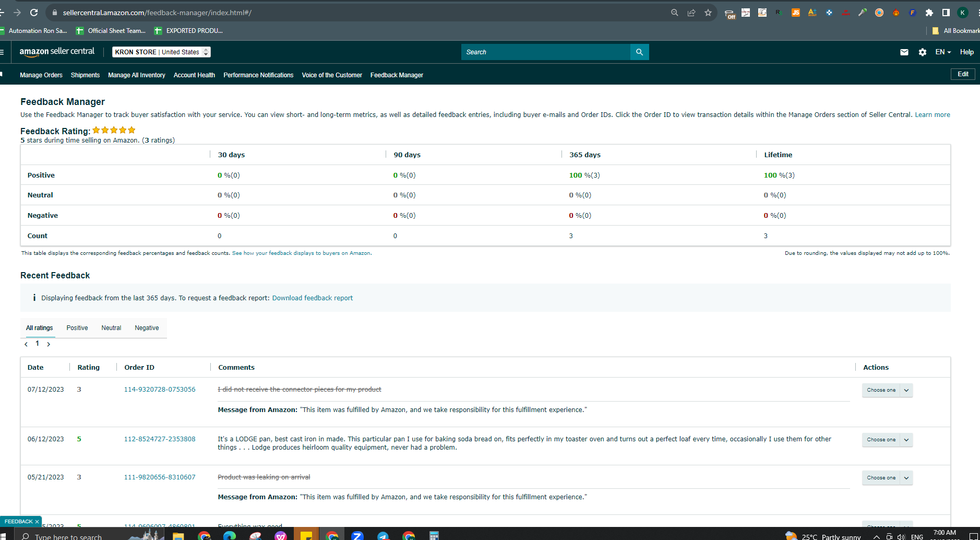Open Telegram from the taskbar

tap(383, 535)
